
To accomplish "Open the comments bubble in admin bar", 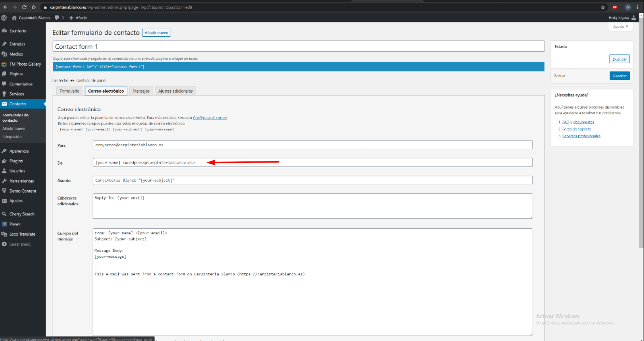I will [57, 18].
